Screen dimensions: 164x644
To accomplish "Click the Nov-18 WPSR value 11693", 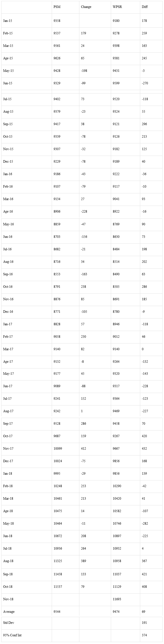I will click(x=117, y=599).
